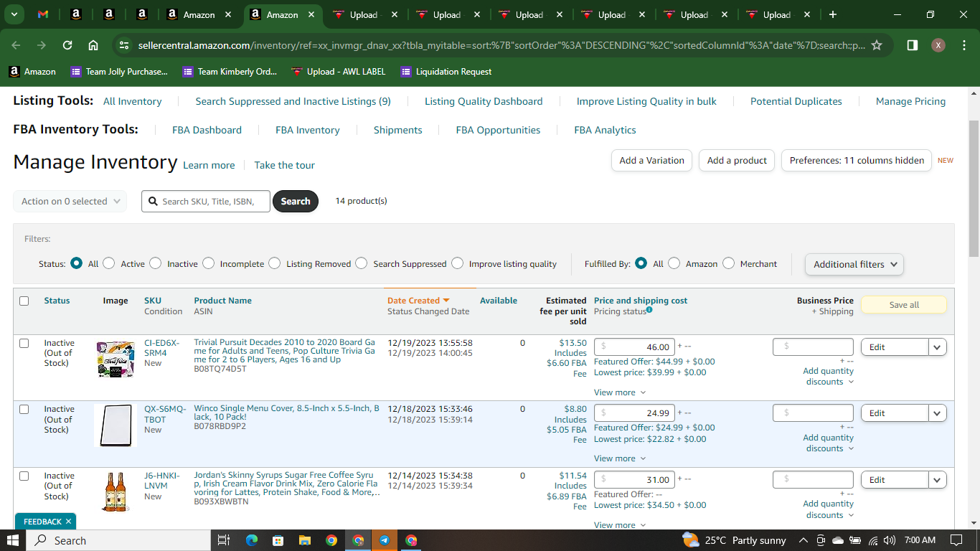Click the SKU search input field
Image resolution: width=980 pixels, height=551 pixels.
207,202
